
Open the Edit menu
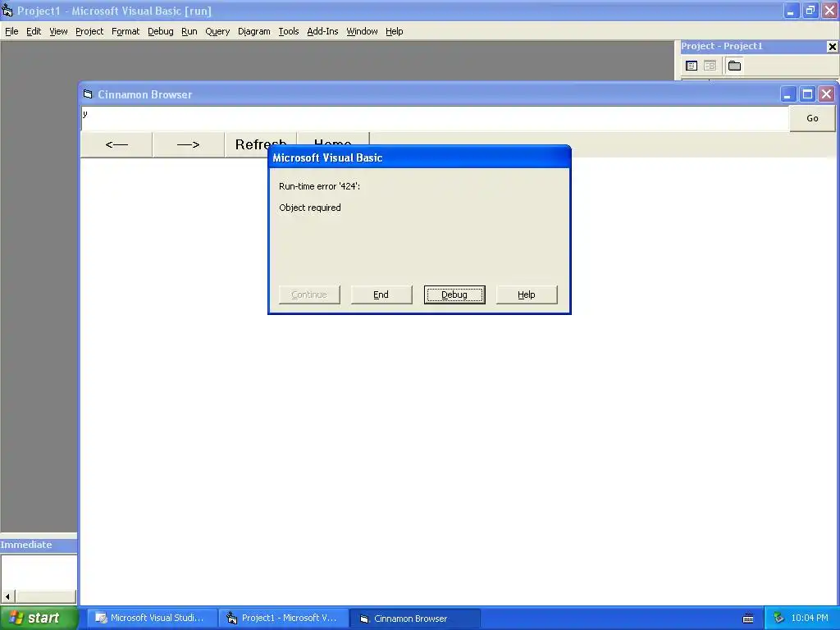click(x=34, y=31)
